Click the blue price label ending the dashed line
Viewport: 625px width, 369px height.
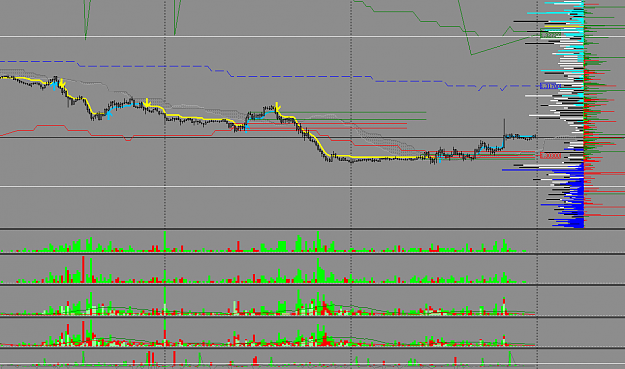(x=550, y=86)
